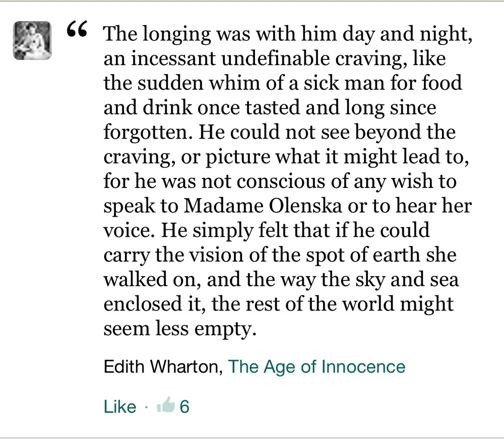Open "The Age of Innocence" book link

click(317, 366)
